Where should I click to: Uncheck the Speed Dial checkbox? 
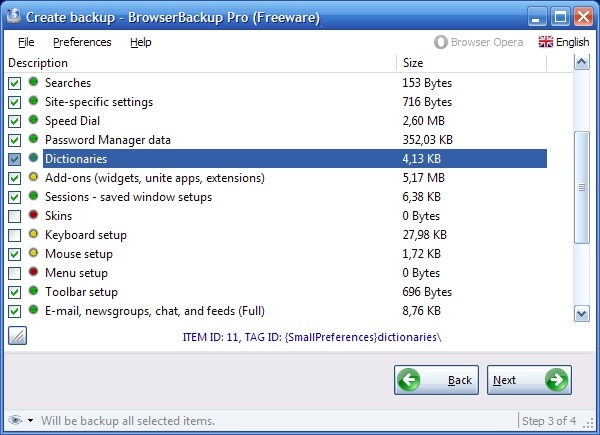[x=15, y=121]
